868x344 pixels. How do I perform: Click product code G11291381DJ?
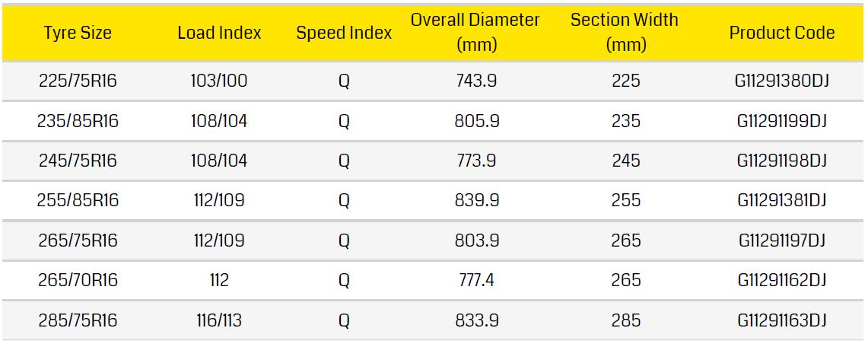click(x=781, y=201)
